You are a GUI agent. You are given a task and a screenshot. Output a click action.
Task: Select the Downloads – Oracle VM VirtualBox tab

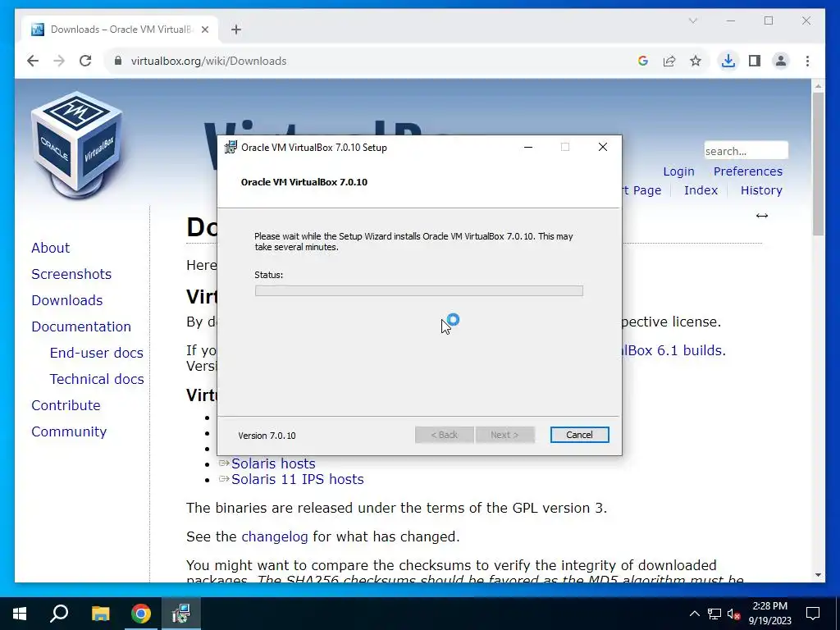(x=120, y=30)
